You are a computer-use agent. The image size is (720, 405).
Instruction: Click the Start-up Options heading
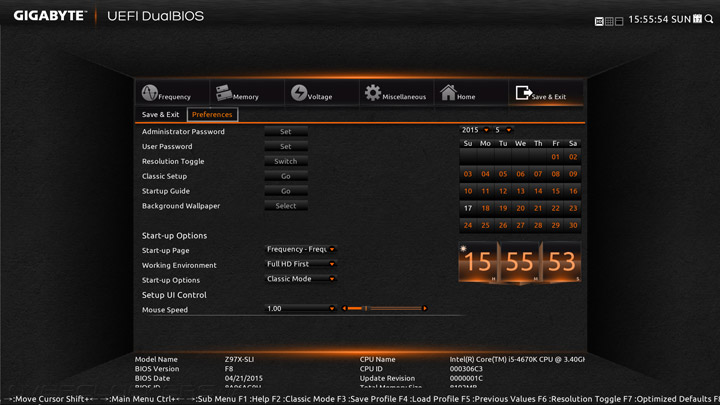174,236
